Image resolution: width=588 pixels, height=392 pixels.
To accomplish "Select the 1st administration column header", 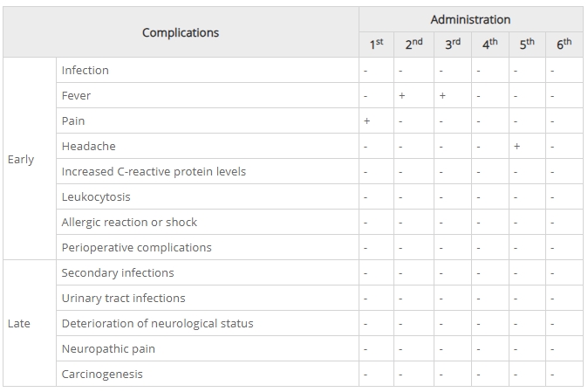I will (x=375, y=45).
